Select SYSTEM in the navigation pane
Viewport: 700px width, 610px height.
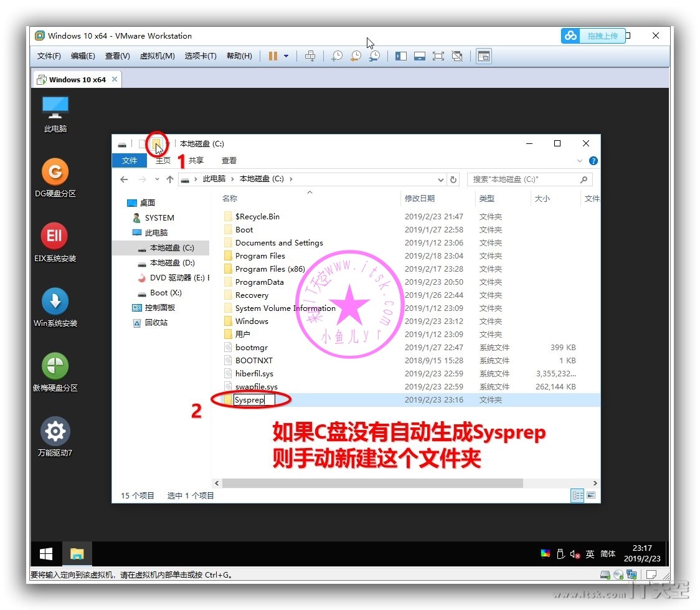coord(159,218)
